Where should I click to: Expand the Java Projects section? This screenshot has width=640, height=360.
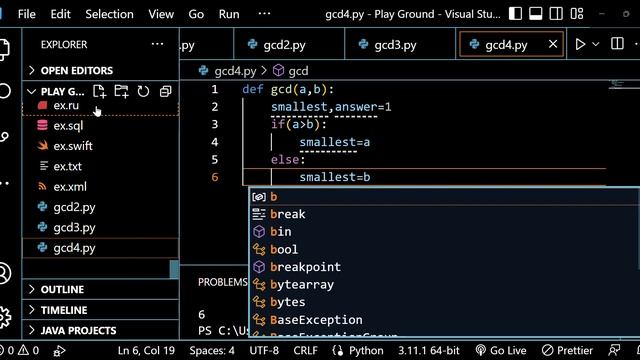101,330
